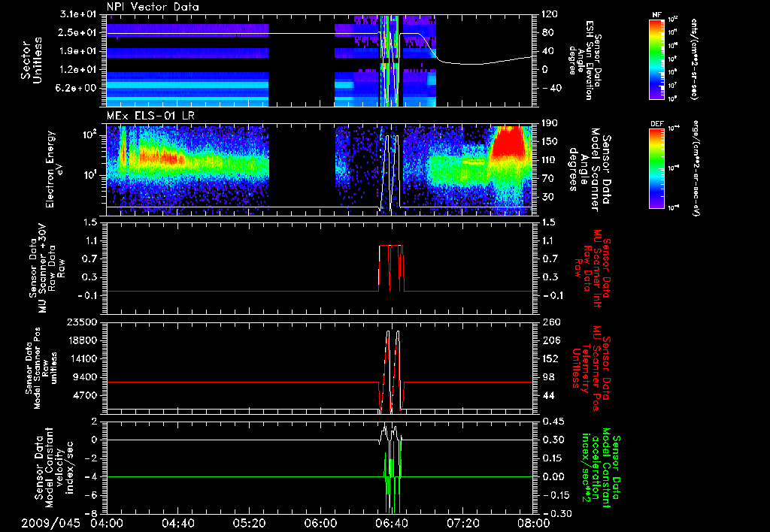This screenshot has width=770, height=532.
Task: Click the 'ergs/(cm**2-sr-sec-eV)' DEF units label
Action: coord(696,168)
